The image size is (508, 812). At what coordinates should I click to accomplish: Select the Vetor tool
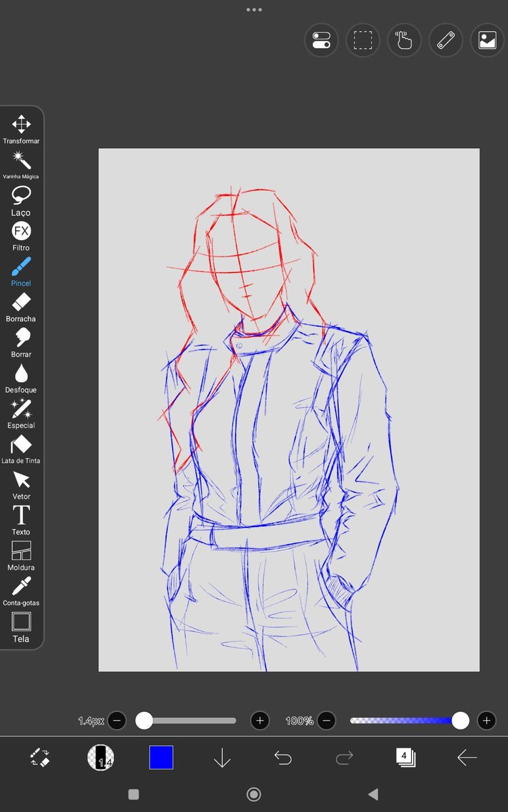(x=21, y=485)
